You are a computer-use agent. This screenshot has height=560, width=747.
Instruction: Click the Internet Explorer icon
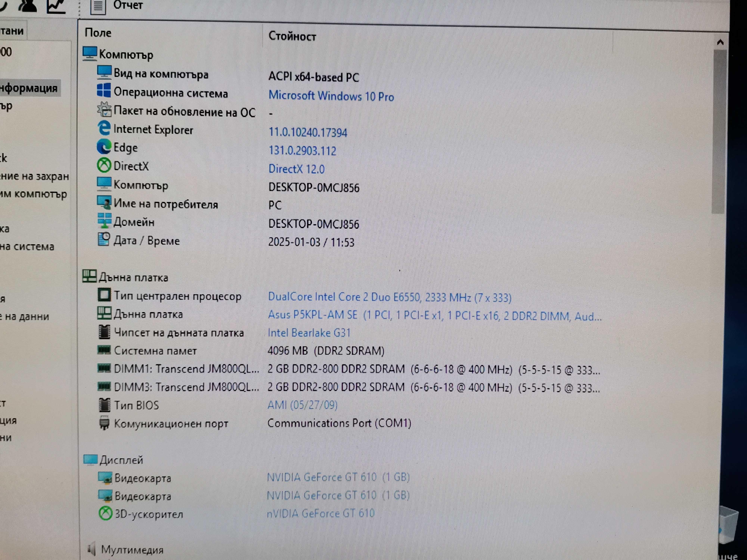104,128
